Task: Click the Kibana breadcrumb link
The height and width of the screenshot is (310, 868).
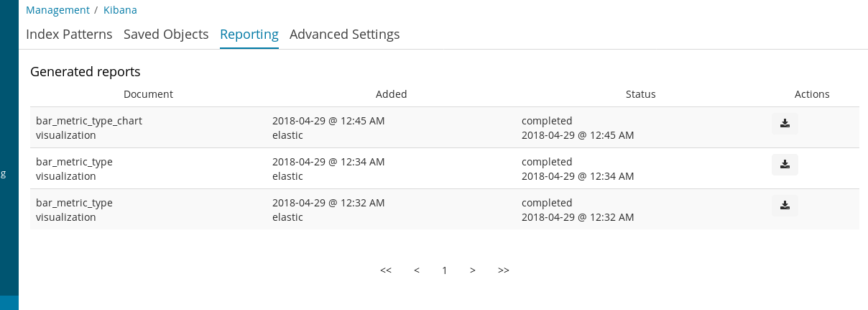Action: [x=120, y=10]
